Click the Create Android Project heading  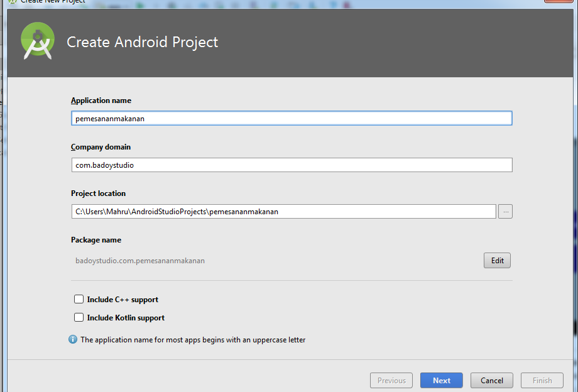[143, 43]
